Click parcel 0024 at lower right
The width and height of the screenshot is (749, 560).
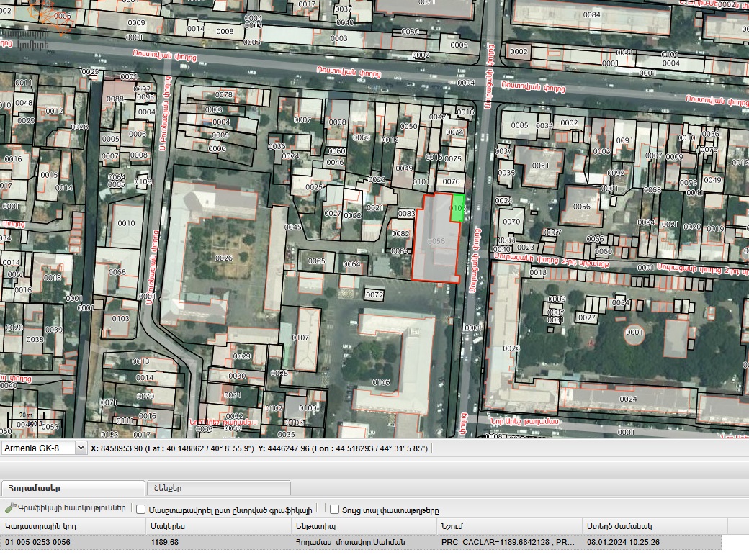click(628, 399)
